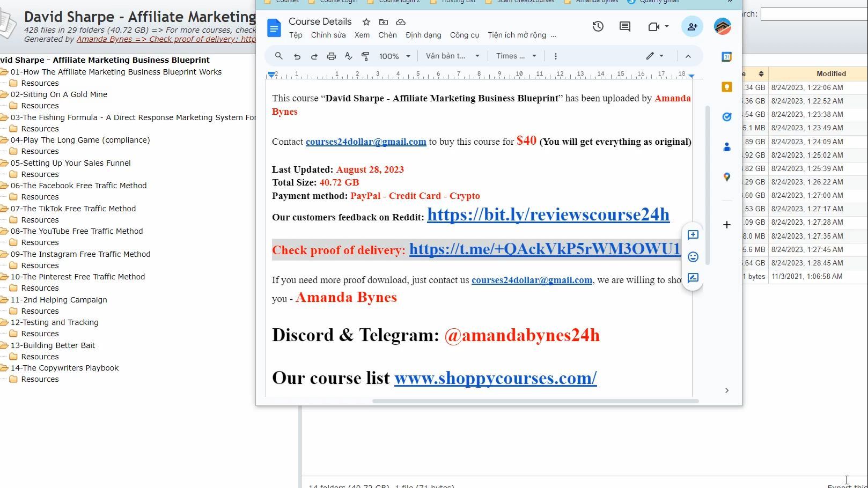The width and height of the screenshot is (868, 488).
Task: Select folder 14-The Copywriters Playbook
Action: click(x=64, y=368)
